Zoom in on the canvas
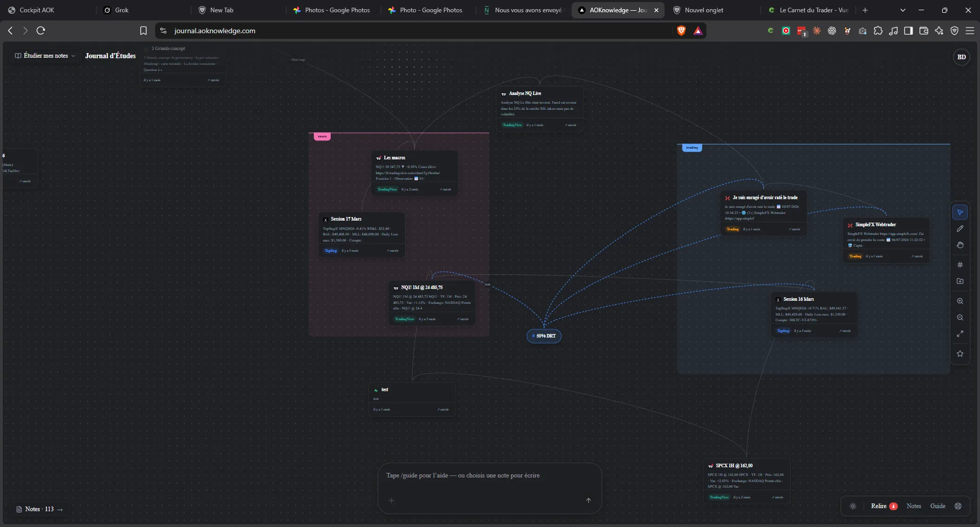 pyautogui.click(x=960, y=301)
